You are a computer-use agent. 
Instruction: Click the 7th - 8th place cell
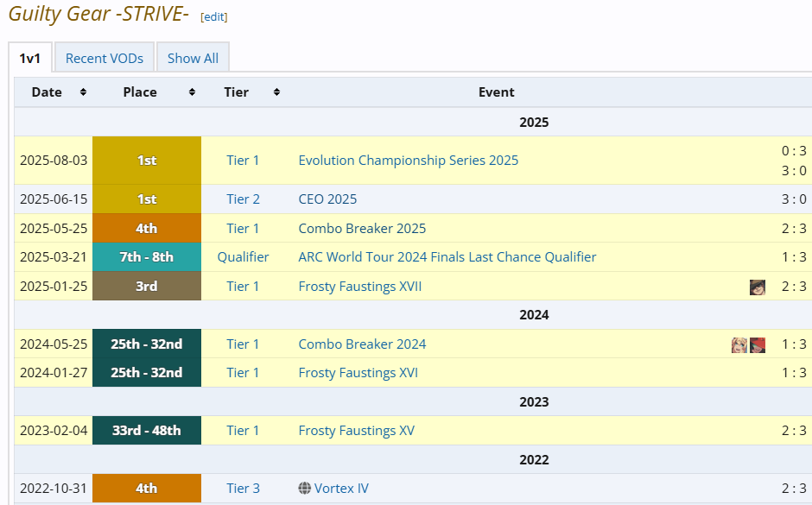point(147,257)
